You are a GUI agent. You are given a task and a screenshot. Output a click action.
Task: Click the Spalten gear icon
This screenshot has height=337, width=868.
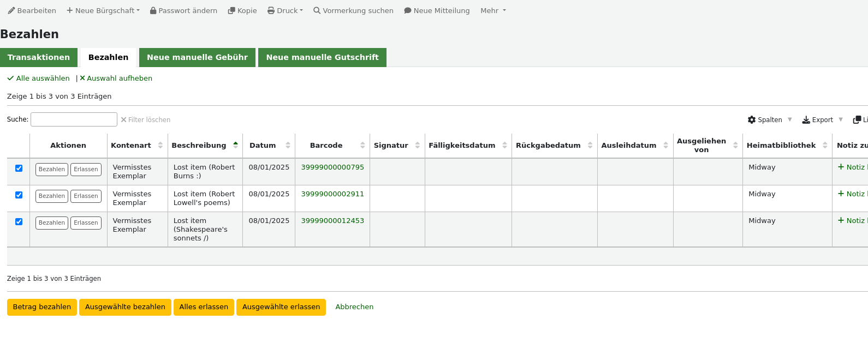tap(752, 120)
